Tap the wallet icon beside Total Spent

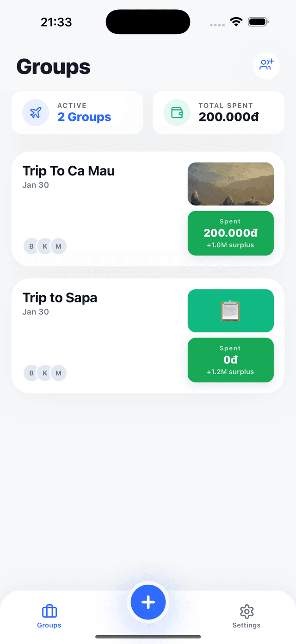click(176, 113)
